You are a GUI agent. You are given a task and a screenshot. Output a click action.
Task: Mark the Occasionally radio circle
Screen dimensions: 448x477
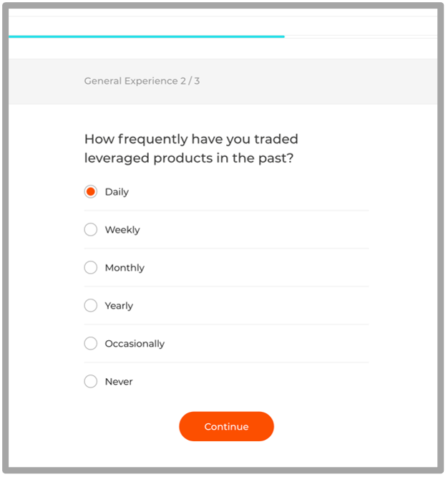(x=91, y=344)
